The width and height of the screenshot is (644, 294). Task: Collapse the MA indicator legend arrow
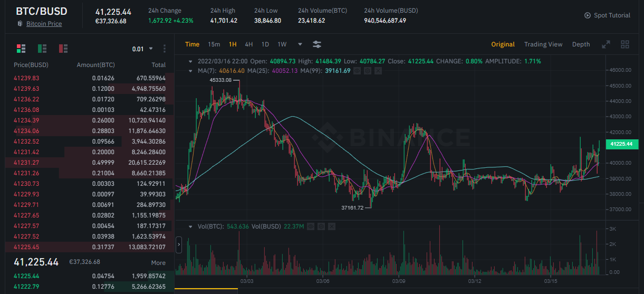pyautogui.click(x=190, y=70)
